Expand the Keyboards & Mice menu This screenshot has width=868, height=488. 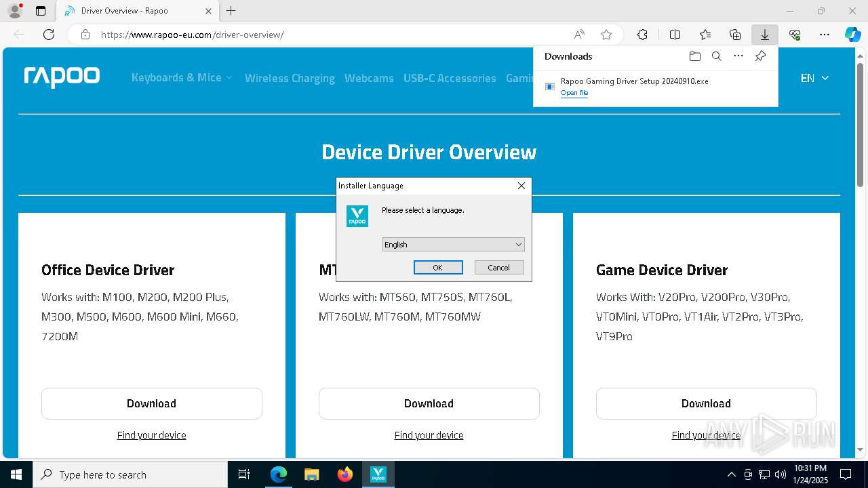(x=182, y=78)
